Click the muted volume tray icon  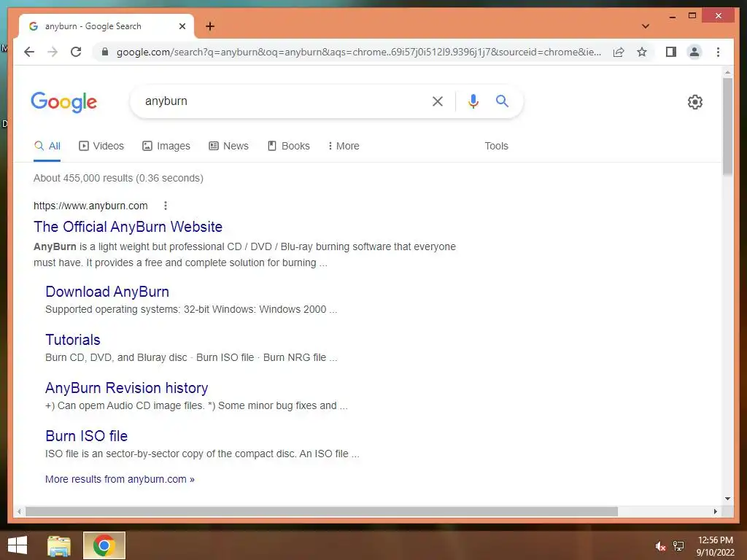pyautogui.click(x=660, y=546)
